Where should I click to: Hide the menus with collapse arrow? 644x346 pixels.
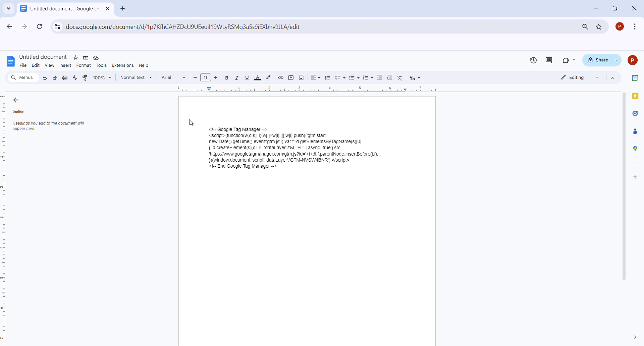(x=613, y=78)
